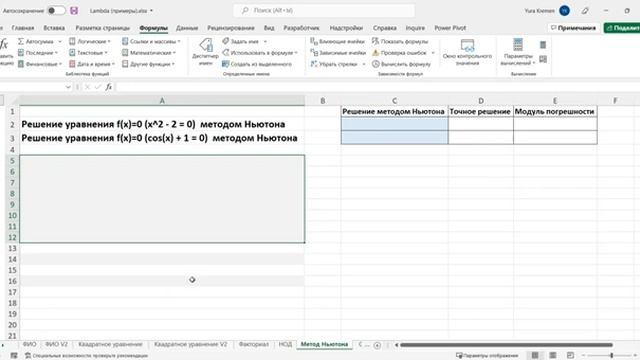Click the search box Поиск
This screenshot has height=360, width=640.
tap(324, 11)
